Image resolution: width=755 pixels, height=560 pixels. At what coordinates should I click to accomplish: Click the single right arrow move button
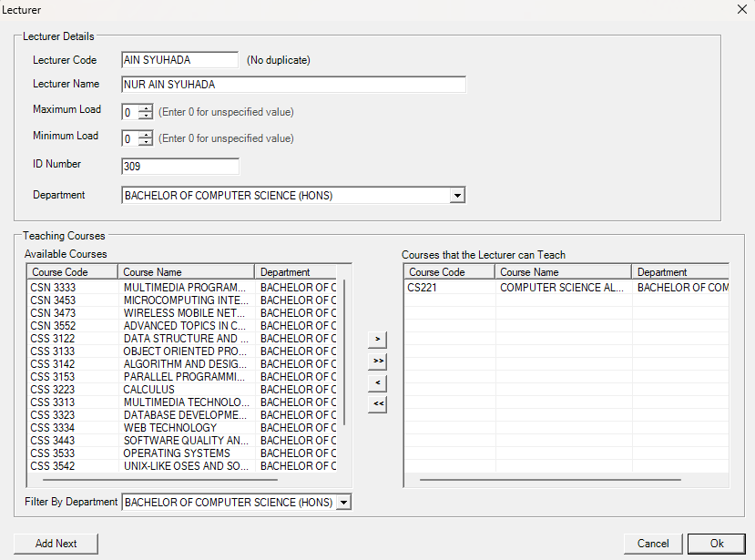pyautogui.click(x=378, y=340)
